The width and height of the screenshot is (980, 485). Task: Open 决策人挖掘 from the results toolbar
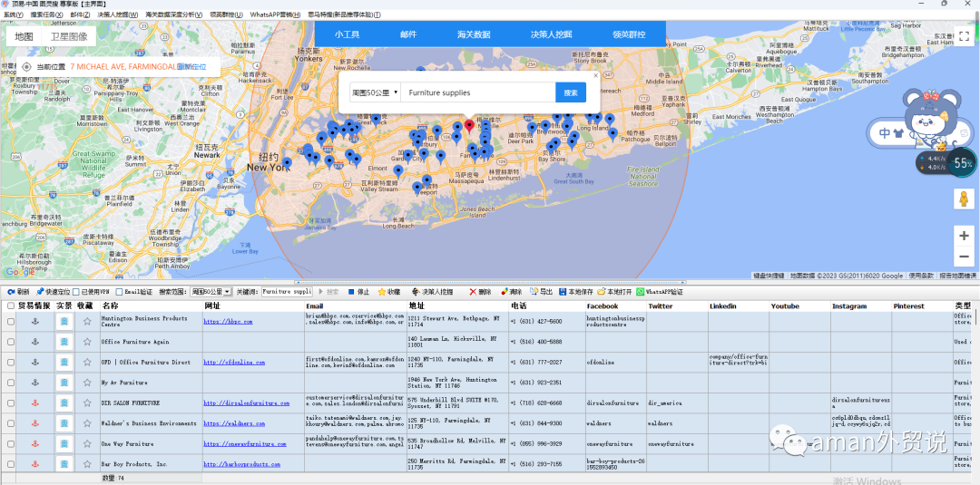(432, 292)
